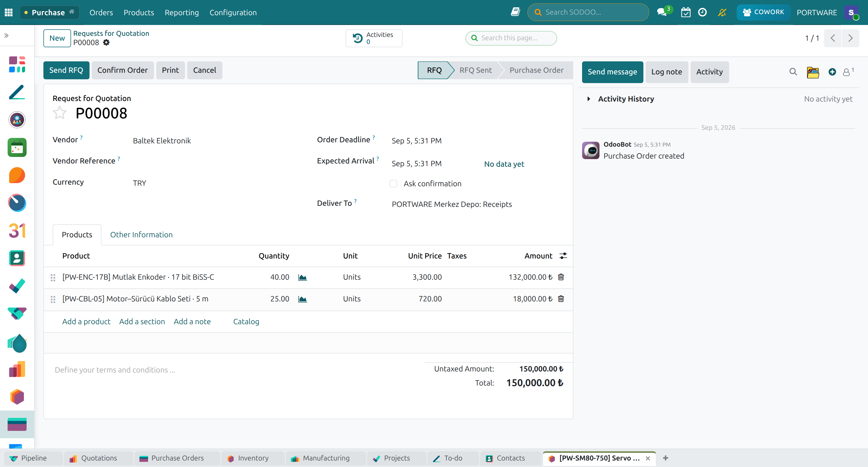The width and height of the screenshot is (868, 467).
Task: Select the Products tab
Action: 77,235
